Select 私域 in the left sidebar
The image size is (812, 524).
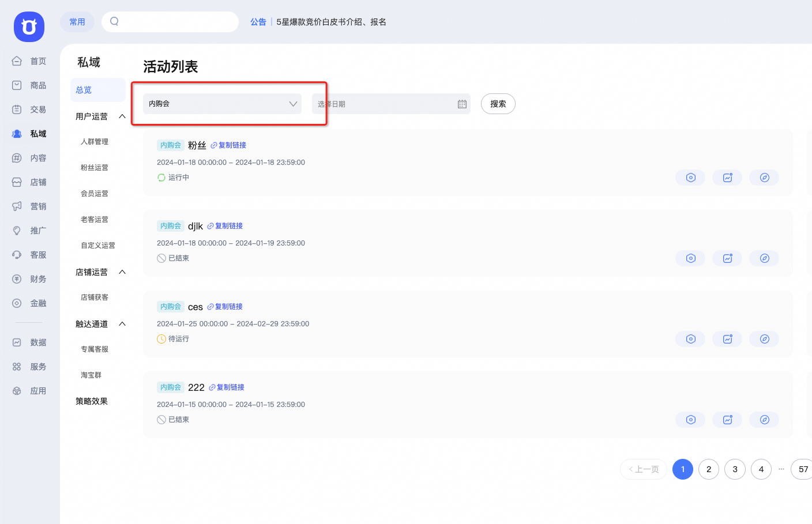(29, 134)
